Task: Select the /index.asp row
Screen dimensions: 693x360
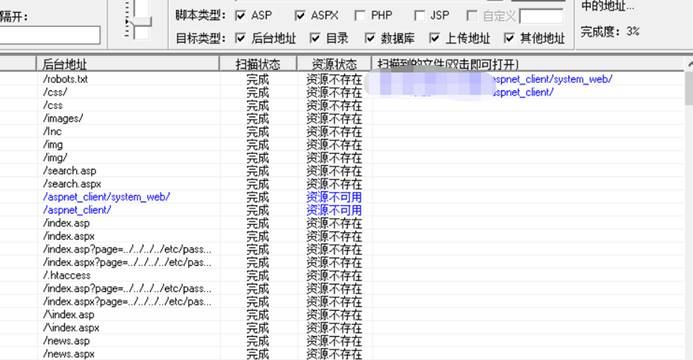Action: tap(66, 223)
